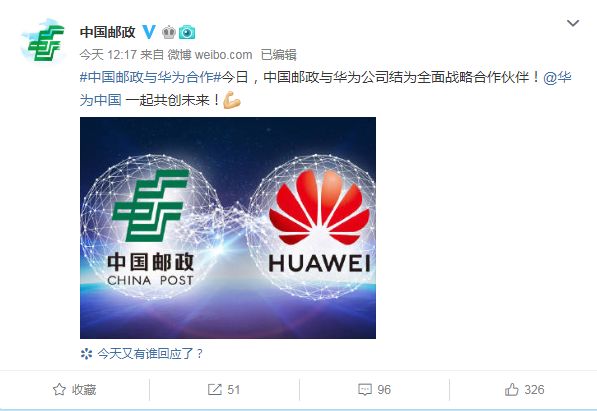The image size is (597, 411).
Task: Open the 今天 12:17 timestamp link
Action: (109, 55)
